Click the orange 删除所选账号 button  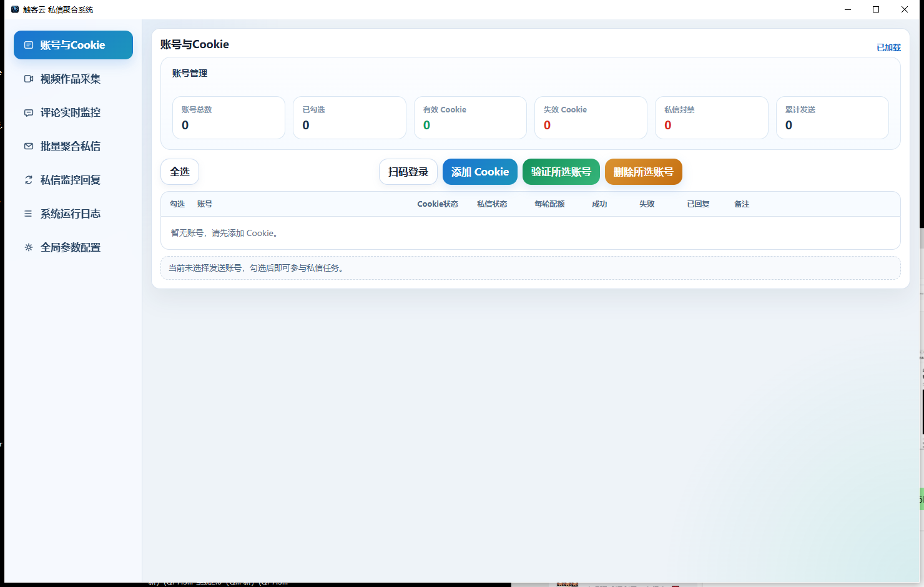pyautogui.click(x=644, y=172)
